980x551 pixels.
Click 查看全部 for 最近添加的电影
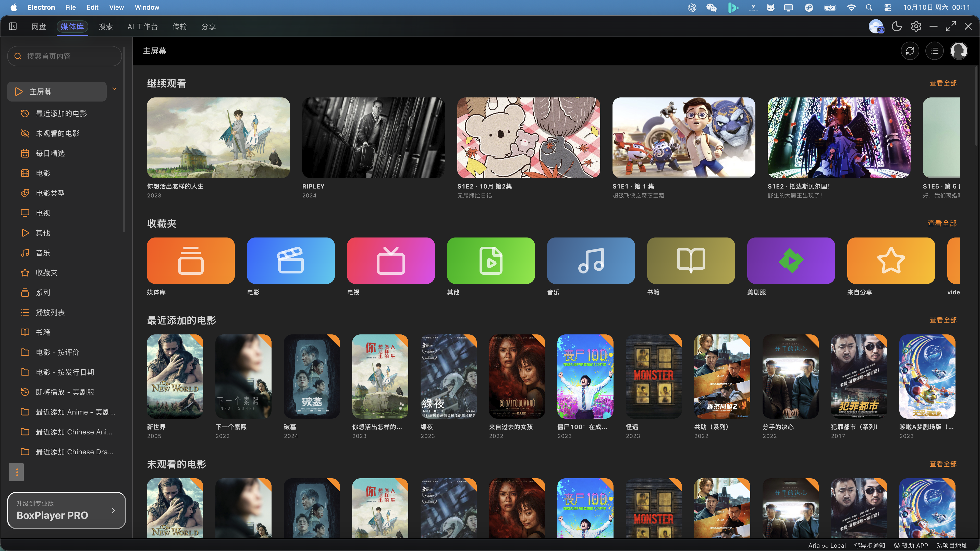pyautogui.click(x=943, y=320)
